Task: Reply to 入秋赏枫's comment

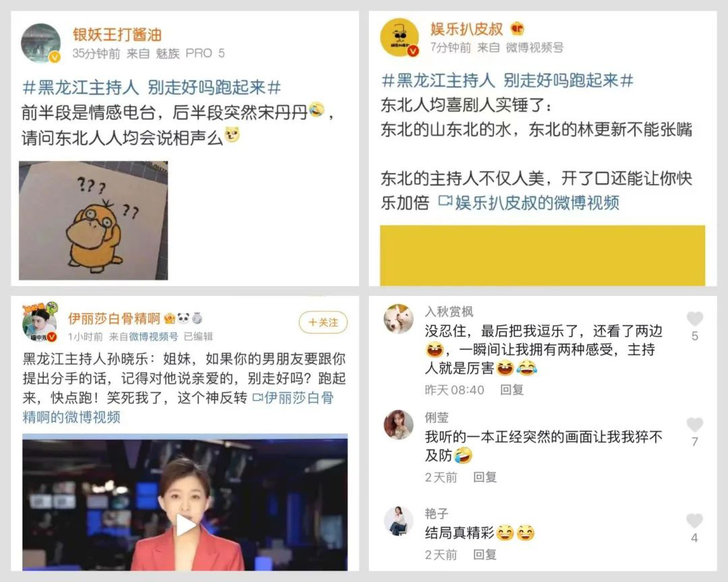Action: tap(512, 390)
